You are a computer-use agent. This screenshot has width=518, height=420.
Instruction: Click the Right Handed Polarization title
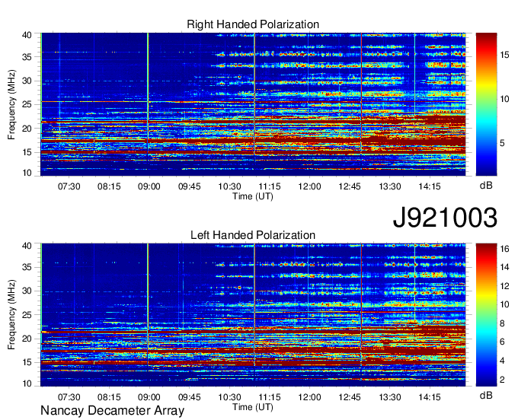(x=253, y=24)
